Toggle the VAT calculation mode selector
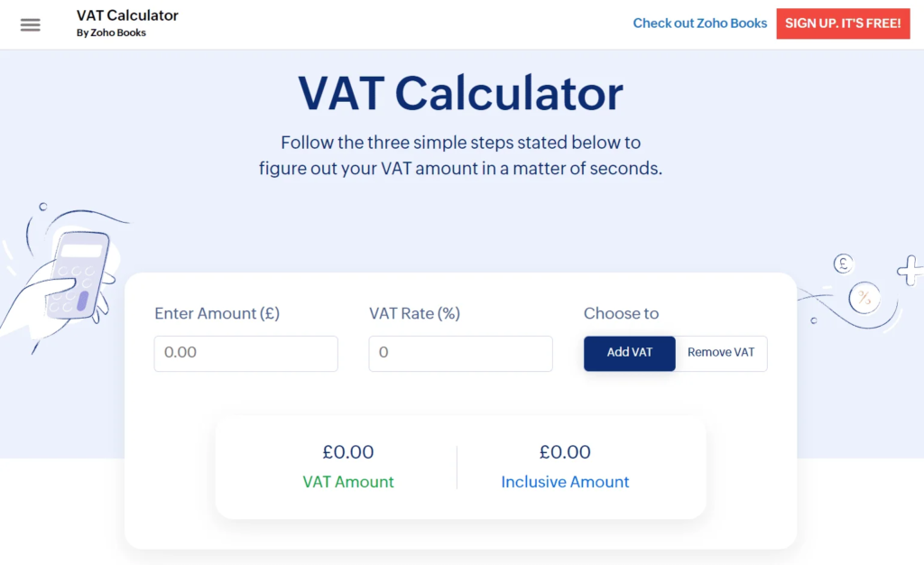Image resolution: width=924 pixels, height=565 pixels. tap(675, 353)
